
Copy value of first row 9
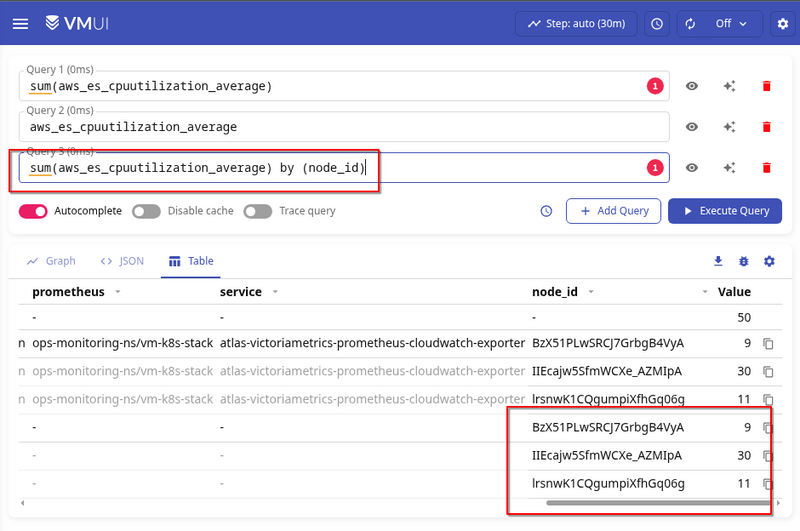tap(768, 344)
